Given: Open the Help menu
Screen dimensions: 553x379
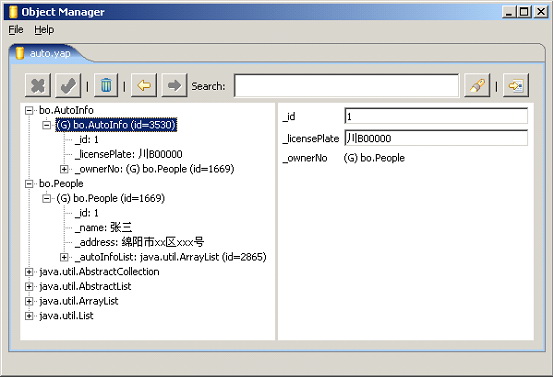Looking at the screenshot, I should (x=44, y=30).
